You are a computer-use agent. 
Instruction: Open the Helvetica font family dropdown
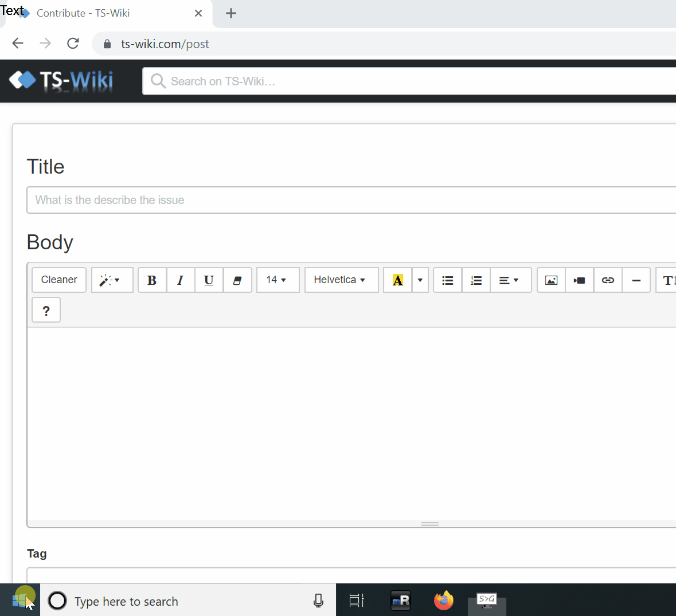coord(341,280)
